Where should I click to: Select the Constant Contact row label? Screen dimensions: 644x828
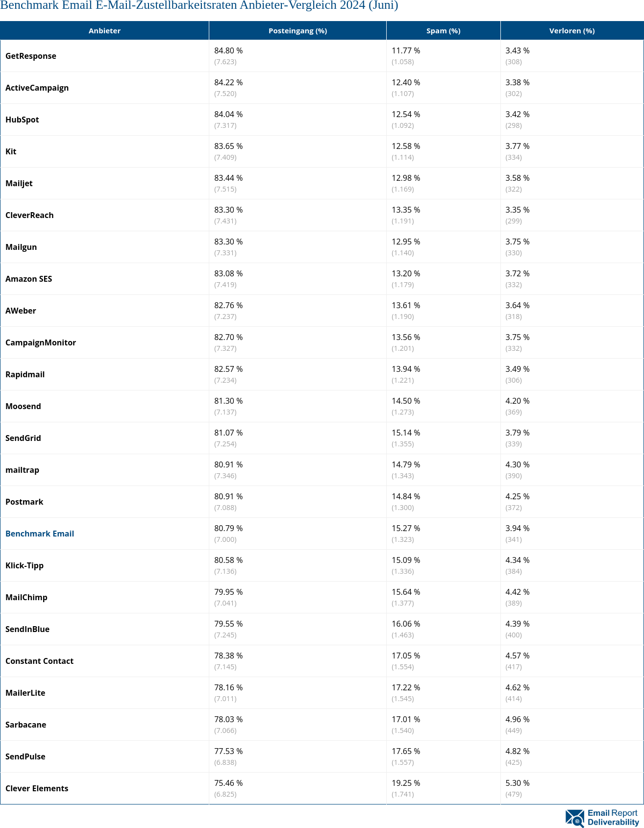point(39,661)
